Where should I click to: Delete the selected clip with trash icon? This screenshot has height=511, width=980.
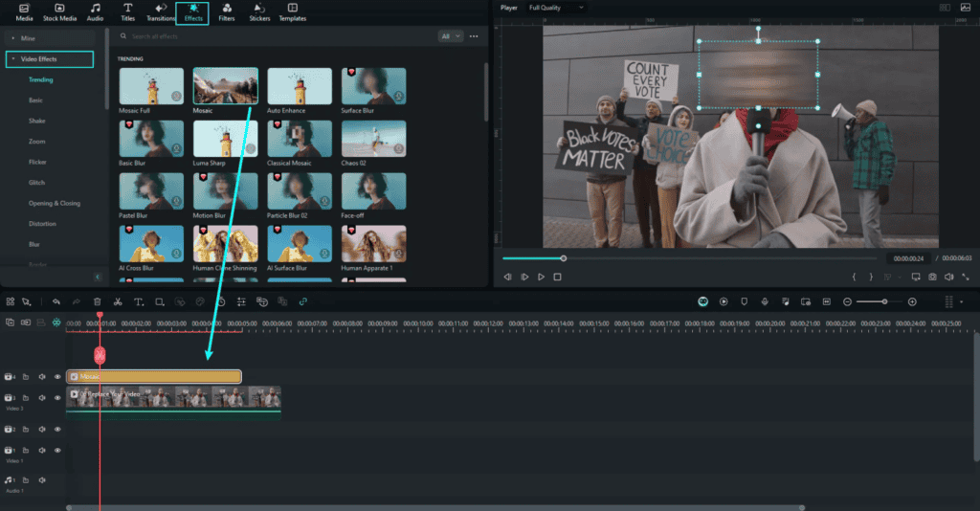98,301
